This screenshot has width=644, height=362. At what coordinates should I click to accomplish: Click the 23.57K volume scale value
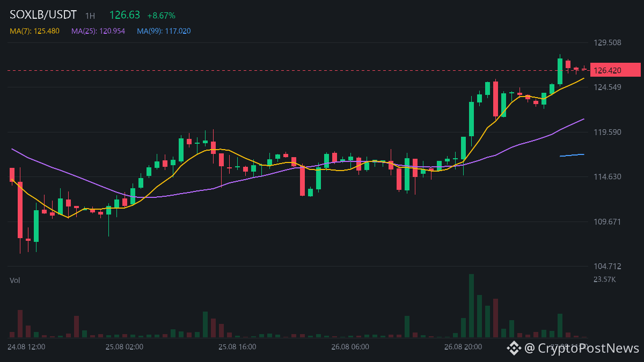(605, 279)
